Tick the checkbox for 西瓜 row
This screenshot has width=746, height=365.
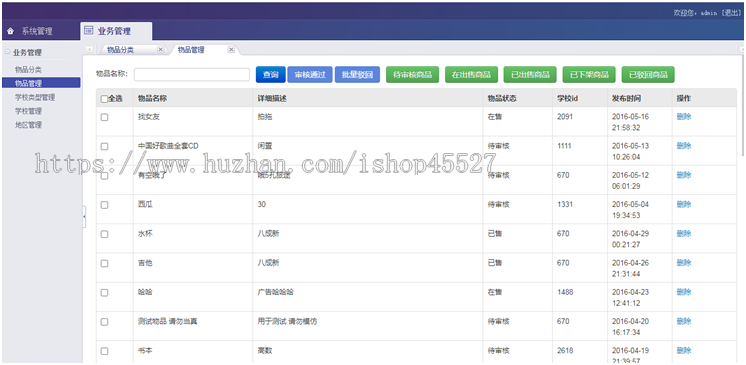coord(104,205)
